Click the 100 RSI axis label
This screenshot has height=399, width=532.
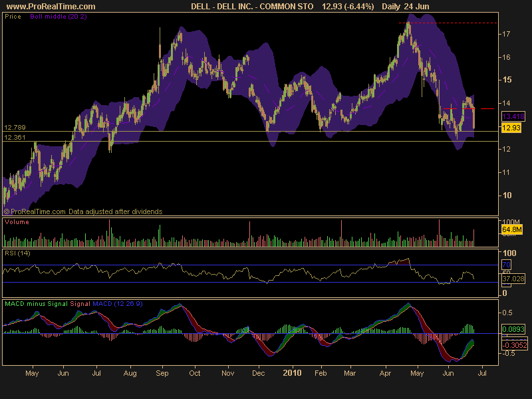pos(509,253)
